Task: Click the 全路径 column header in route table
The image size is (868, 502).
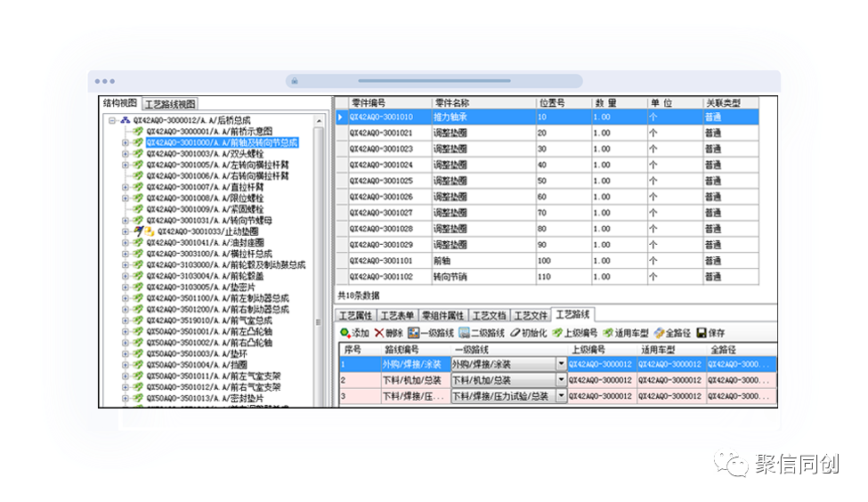Action: coord(742,350)
